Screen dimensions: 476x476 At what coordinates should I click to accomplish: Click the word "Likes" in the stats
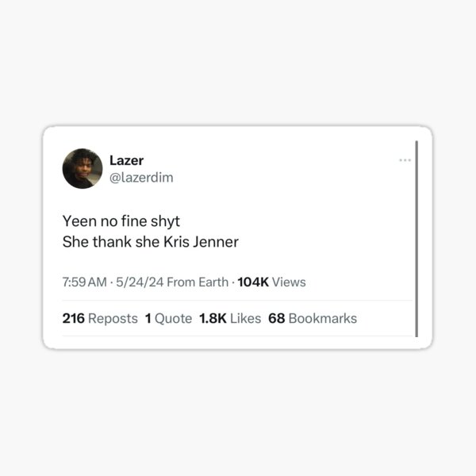246,318
